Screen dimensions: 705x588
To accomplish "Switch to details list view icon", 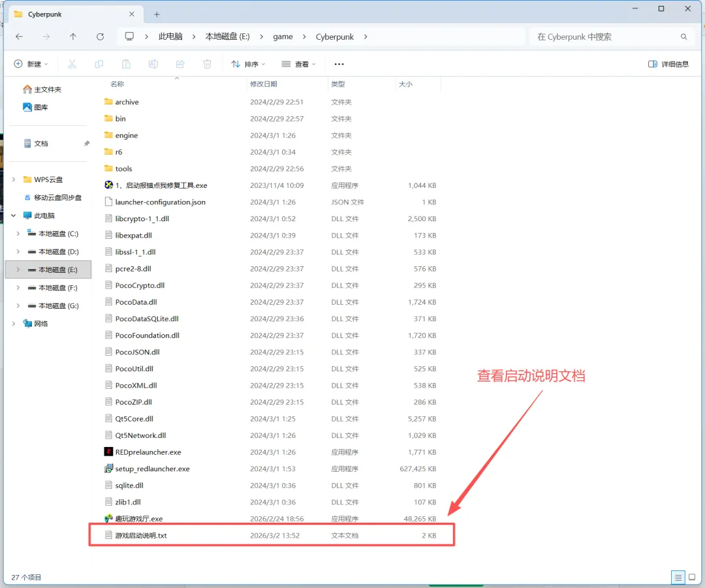I will coord(678,577).
